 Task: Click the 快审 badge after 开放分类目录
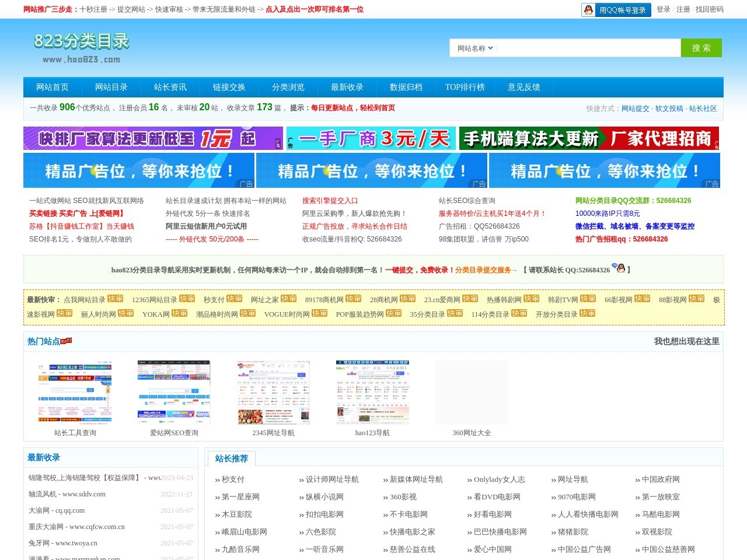pyautogui.click(x=587, y=313)
